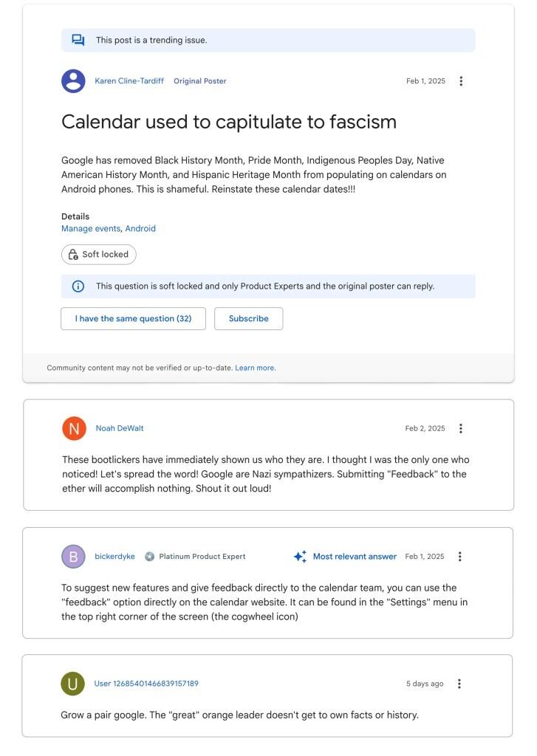This screenshot has height=756, width=537.
Task: Open bickerdyke username link
Action: 114,557
